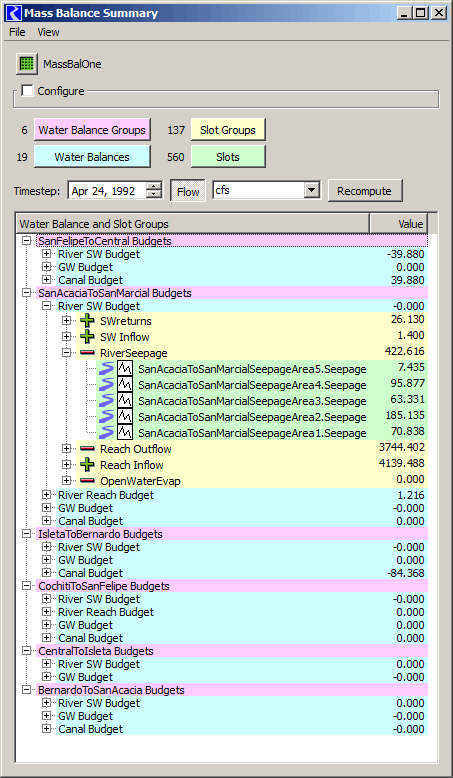
Task: Click the green plus icon beside SWreturns
Action: pos(87,321)
